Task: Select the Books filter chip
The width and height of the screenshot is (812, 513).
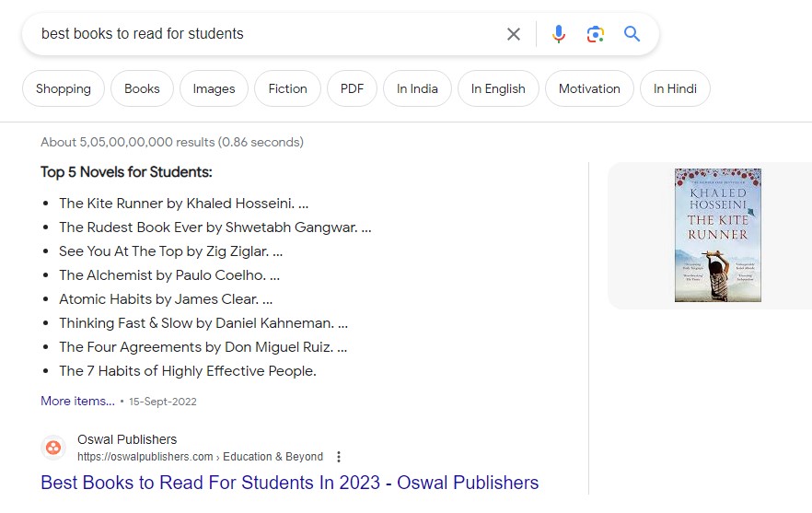Action: 142,88
